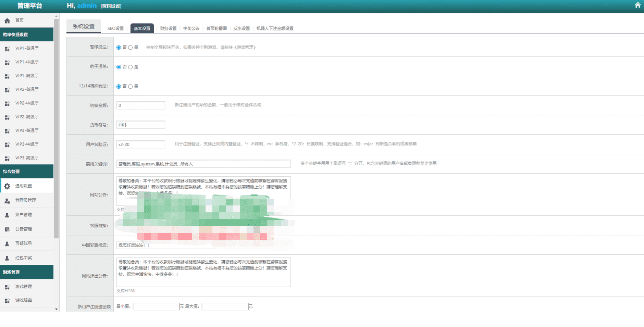This screenshot has height=327, width=644.
Task: Click the 资料设置 link in header
Action: tap(111, 6)
